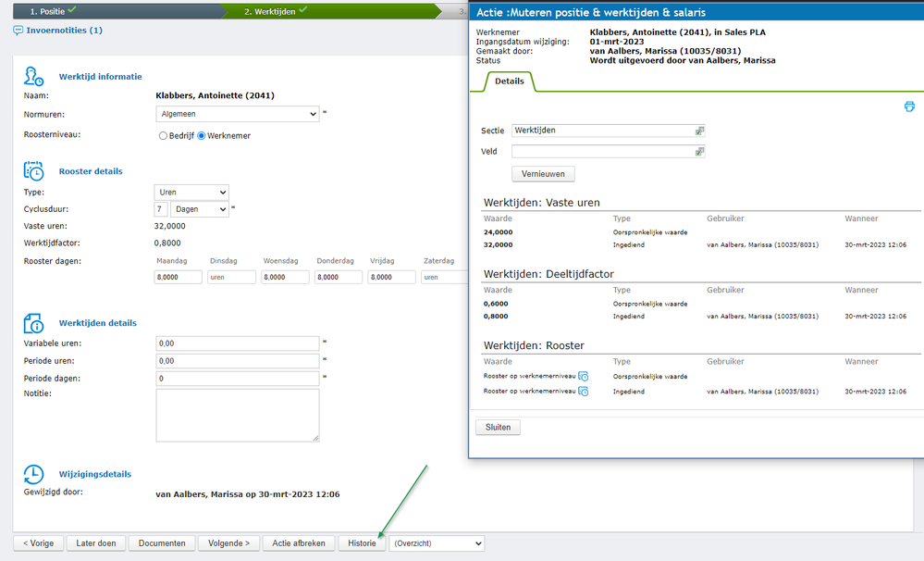Open the Invoernotities speech bubble icon

[x=18, y=30]
